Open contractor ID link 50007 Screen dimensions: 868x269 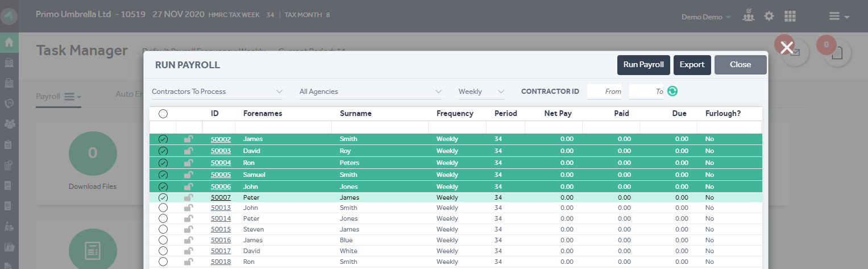[221, 198]
